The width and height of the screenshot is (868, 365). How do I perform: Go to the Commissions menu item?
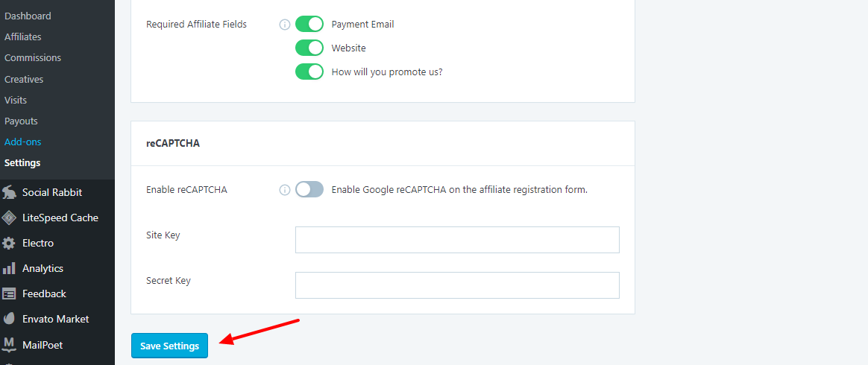pyautogui.click(x=33, y=57)
